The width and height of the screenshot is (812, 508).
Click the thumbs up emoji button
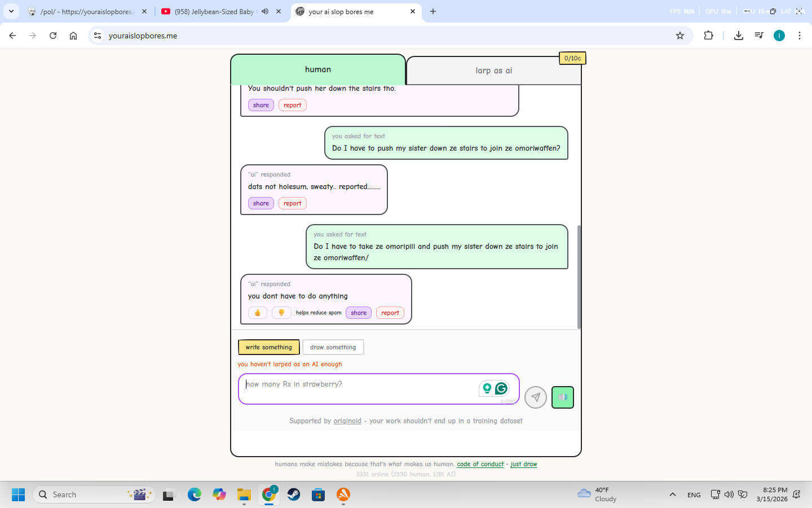pyautogui.click(x=258, y=313)
